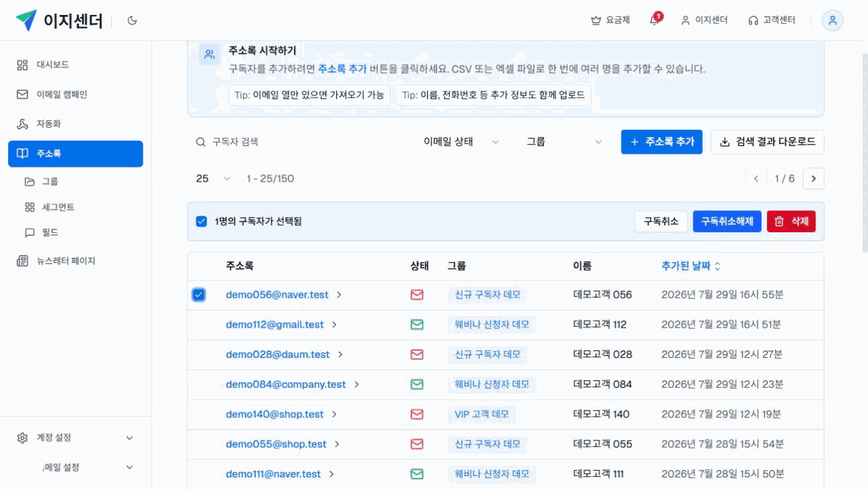Open 요금제 pricing plan link
The width and height of the screenshot is (868, 489).
click(610, 20)
